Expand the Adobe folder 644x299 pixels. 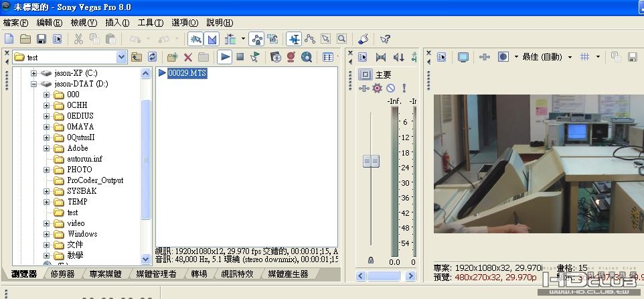(46, 148)
